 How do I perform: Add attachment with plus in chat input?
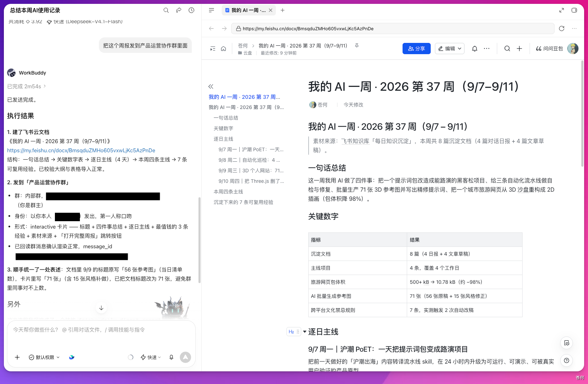coord(17,357)
